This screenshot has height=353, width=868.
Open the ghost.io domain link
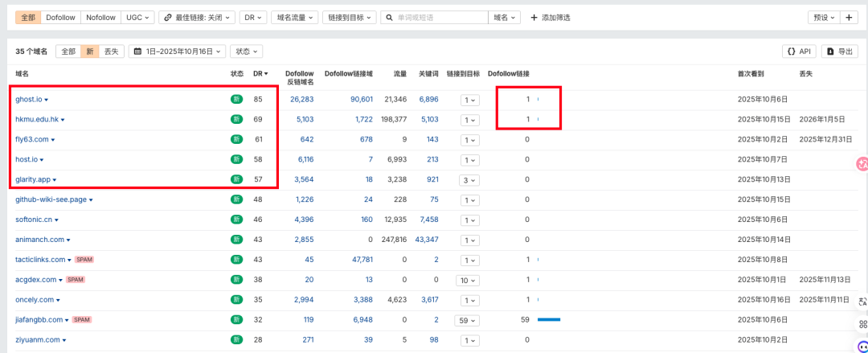coord(29,99)
